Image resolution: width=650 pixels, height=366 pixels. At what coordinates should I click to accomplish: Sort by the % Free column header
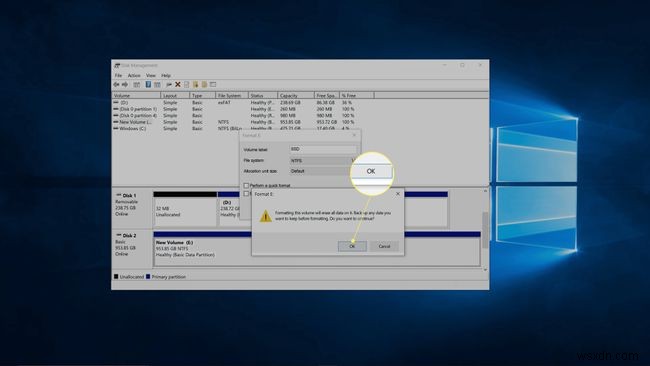click(357, 95)
